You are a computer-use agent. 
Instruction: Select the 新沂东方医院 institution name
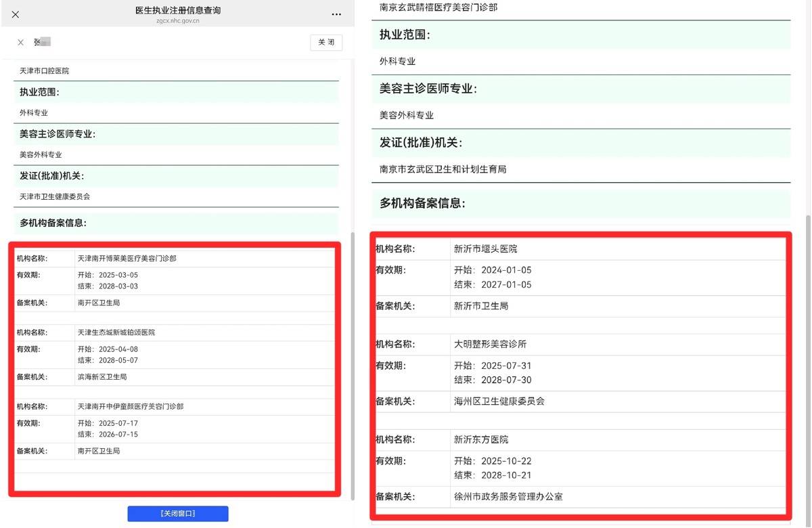coord(481,439)
